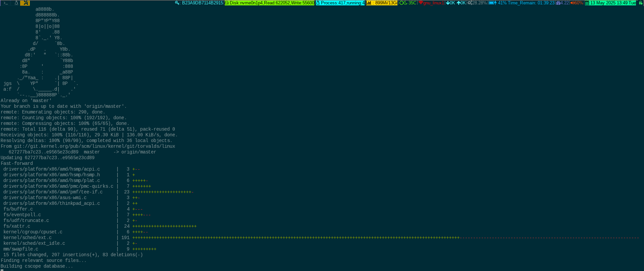
Task: Click the 28.28% CPU usage value
Action: coord(479,3)
